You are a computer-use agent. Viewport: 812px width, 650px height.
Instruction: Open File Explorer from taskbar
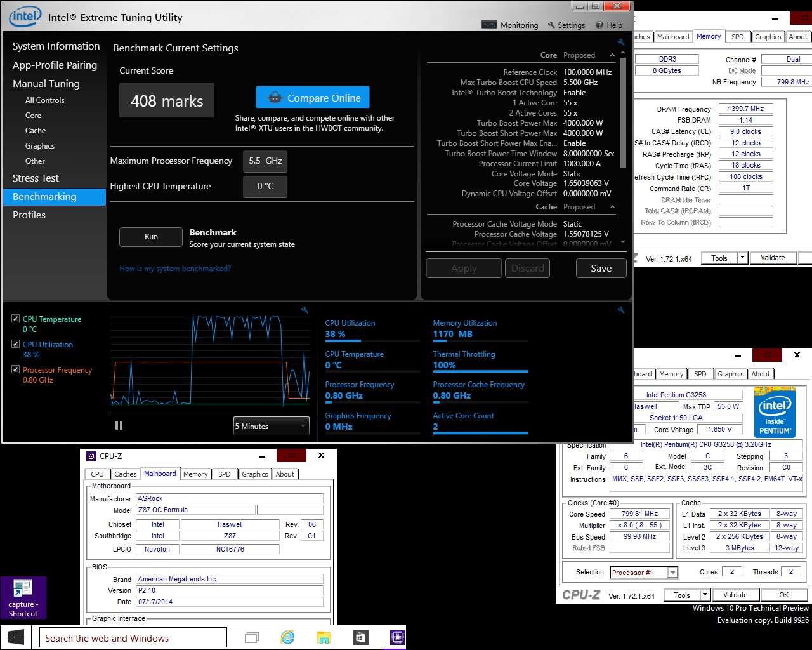click(x=324, y=637)
